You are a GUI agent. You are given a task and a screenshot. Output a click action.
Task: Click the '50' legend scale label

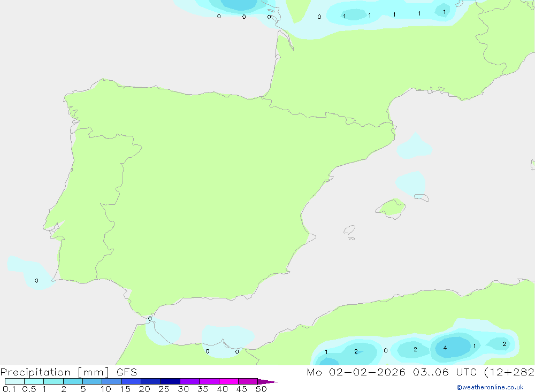tap(262, 389)
